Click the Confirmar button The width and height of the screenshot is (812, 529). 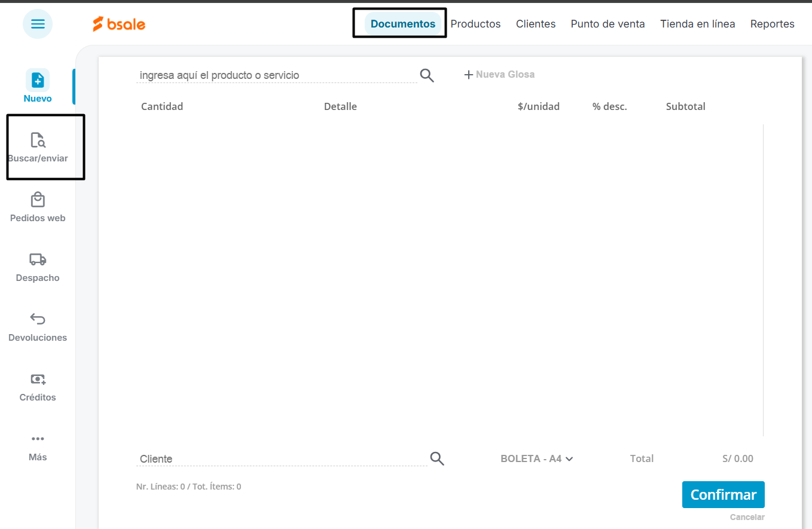pyautogui.click(x=724, y=495)
